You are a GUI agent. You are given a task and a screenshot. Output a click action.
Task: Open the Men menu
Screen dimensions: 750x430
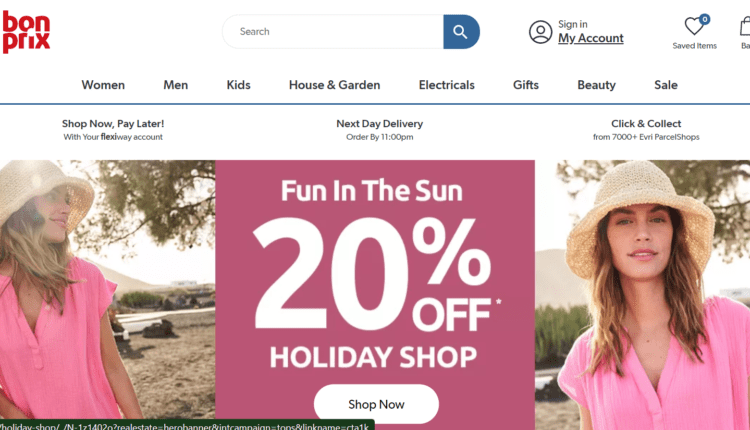[176, 85]
